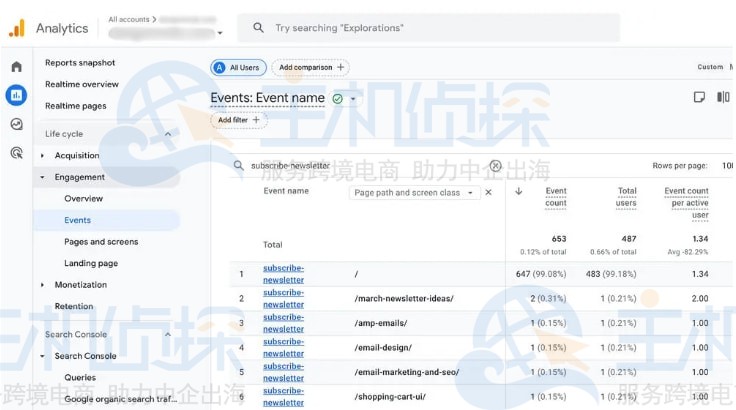Sort by Event count descending arrow
The width and height of the screenshot is (736, 410).
click(519, 191)
